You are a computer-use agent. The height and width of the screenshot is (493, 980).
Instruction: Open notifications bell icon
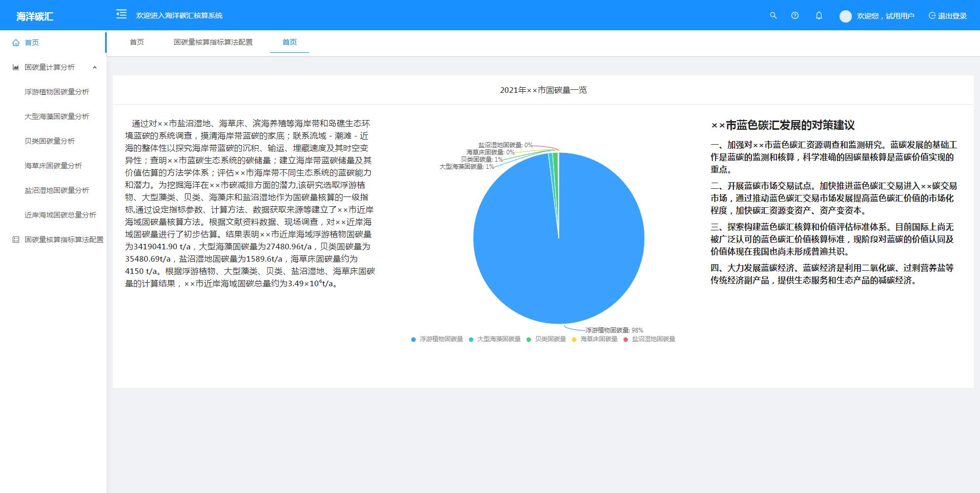coord(819,15)
